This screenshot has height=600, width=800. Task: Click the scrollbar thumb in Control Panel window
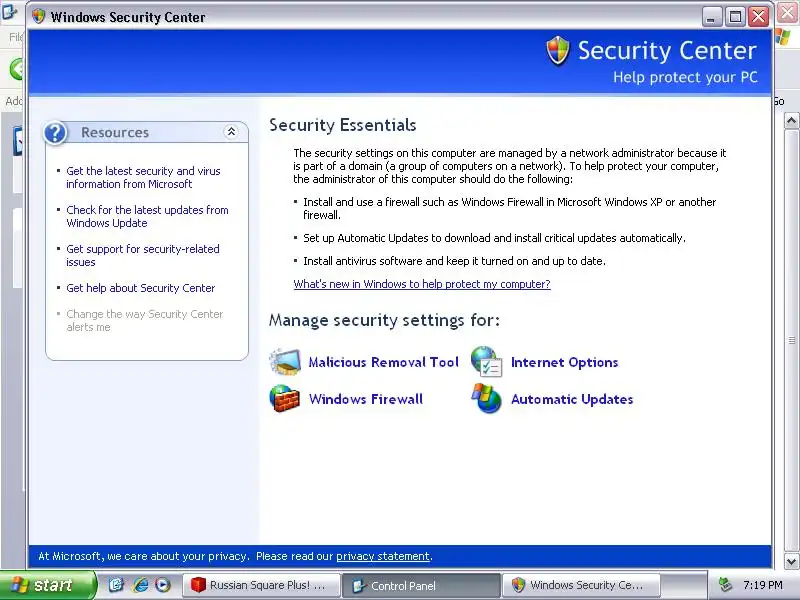tap(791, 340)
